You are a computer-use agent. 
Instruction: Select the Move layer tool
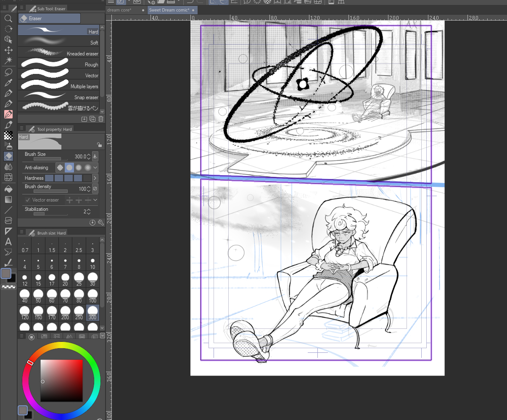click(x=8, y=50)
